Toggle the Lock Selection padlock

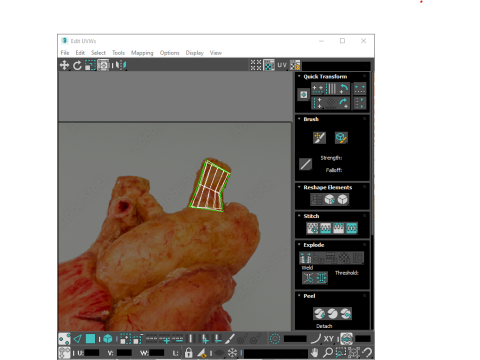click(x=189, y=352)
